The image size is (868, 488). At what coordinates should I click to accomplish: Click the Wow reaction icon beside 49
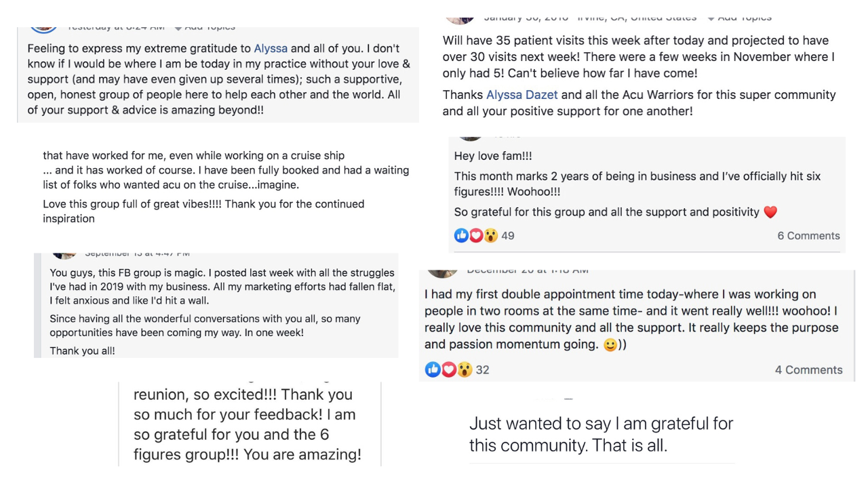(x=490, y=236)
